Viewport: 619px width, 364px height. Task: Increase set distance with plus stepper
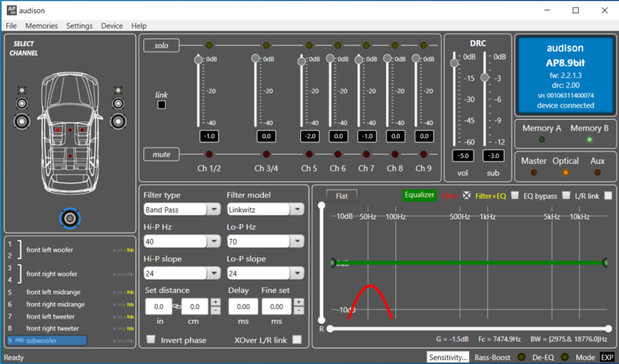pyautogui.click(x=215, y=302)
